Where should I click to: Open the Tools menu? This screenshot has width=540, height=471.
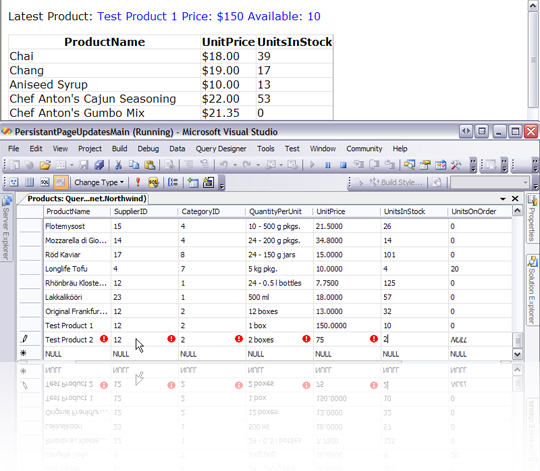pos(266,149)
